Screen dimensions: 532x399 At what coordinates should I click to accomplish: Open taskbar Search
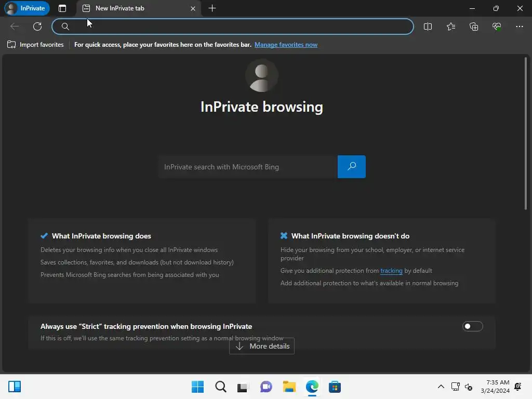click(x=220, y=387)
